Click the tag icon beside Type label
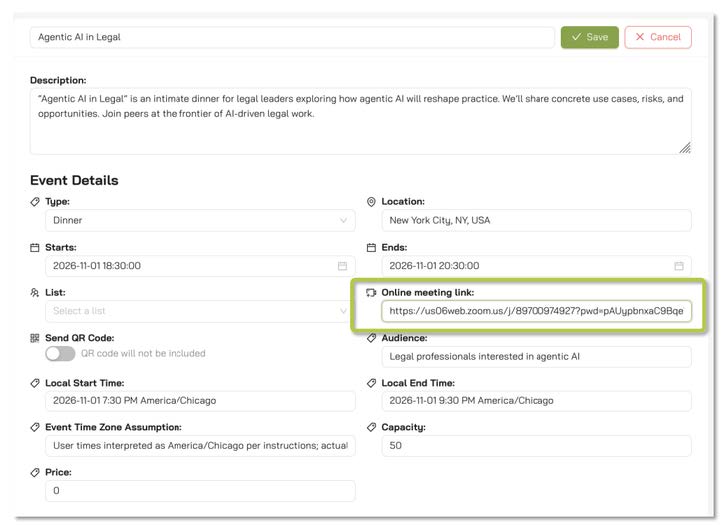The width and height of the screenshot is (722, 525). point(35,202)
